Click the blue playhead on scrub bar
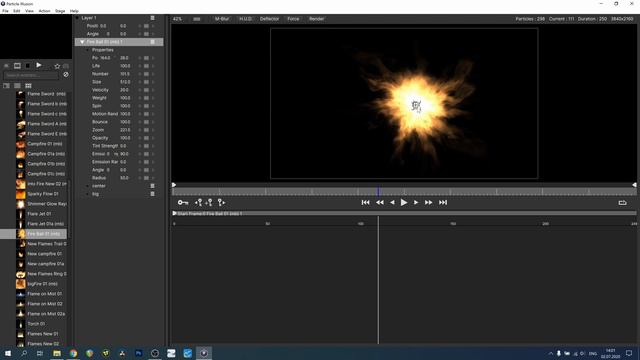This screenshot has height=360, width=640. (x=378, y=191)
